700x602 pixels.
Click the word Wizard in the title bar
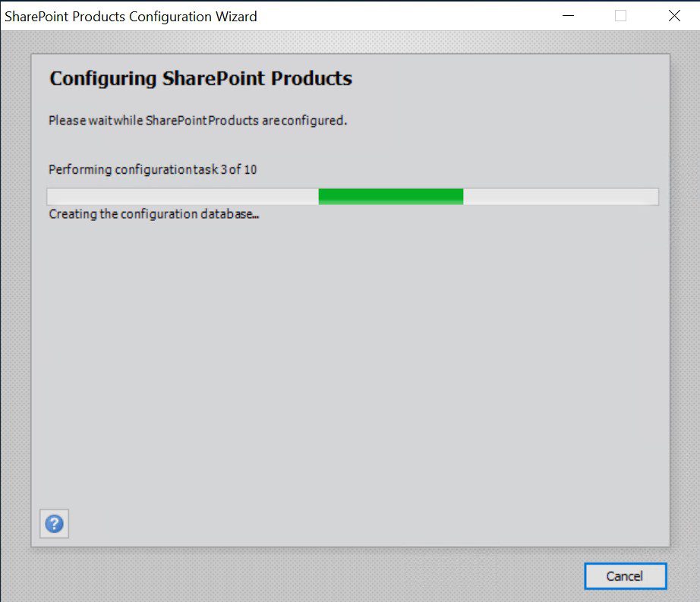236,17
